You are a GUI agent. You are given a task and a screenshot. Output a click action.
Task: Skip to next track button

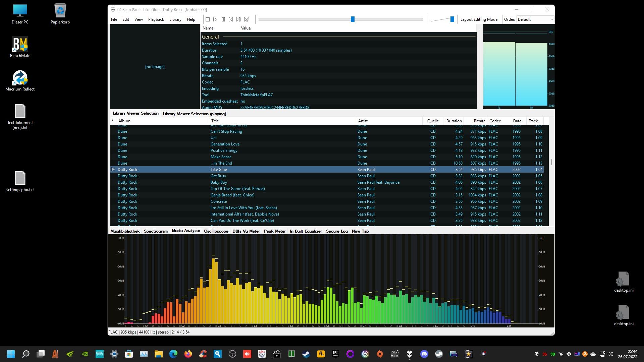(x=238, y=19)
